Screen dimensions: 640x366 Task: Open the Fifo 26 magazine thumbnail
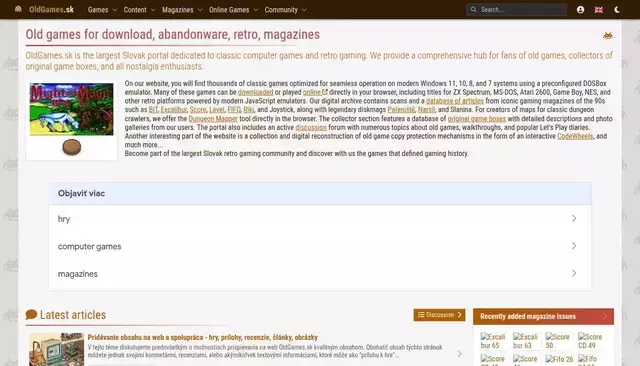[559, 359]
